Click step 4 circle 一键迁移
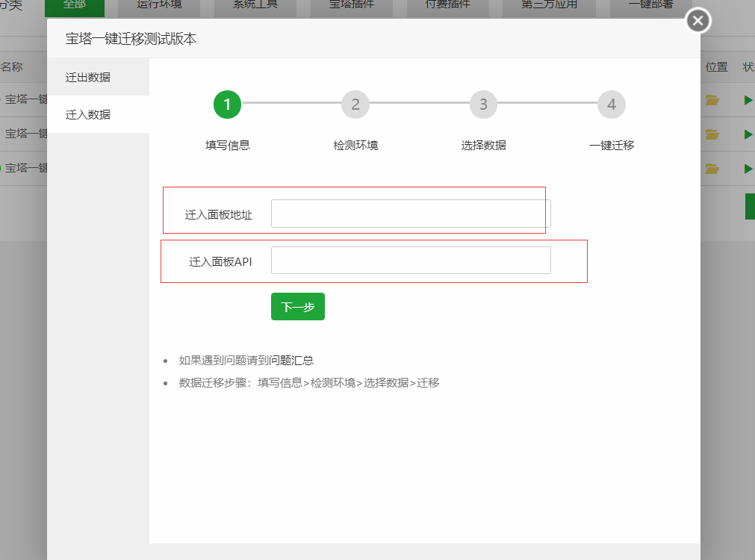The image size is (755, 560). (x=612, y=105)
